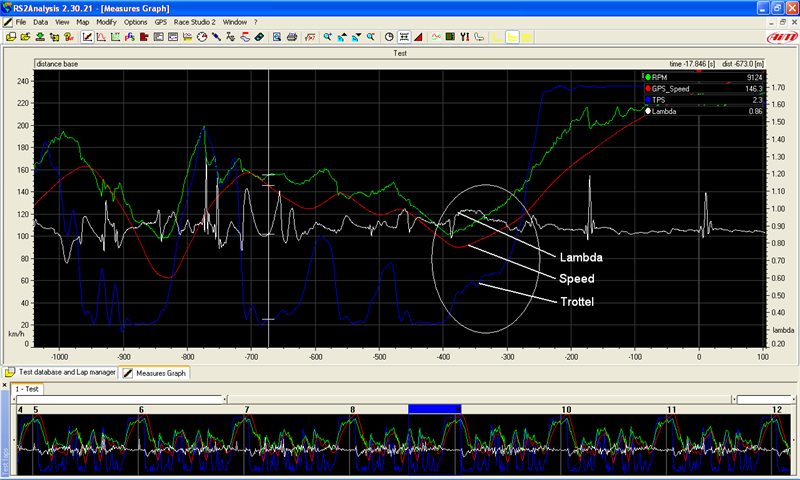Image resolution: width=800 pixels, height=480 pixels.
Task: Click the white Lambda legend dot
Action: (x=648, y=111)
